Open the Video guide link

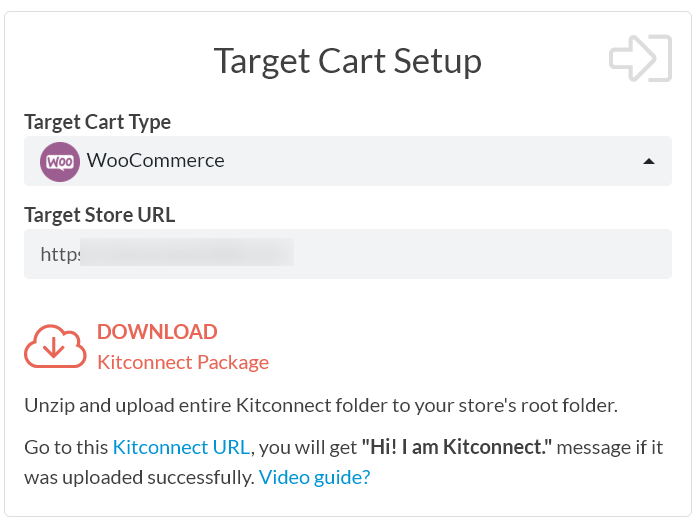pyautogui.click(x=315, y=478)
